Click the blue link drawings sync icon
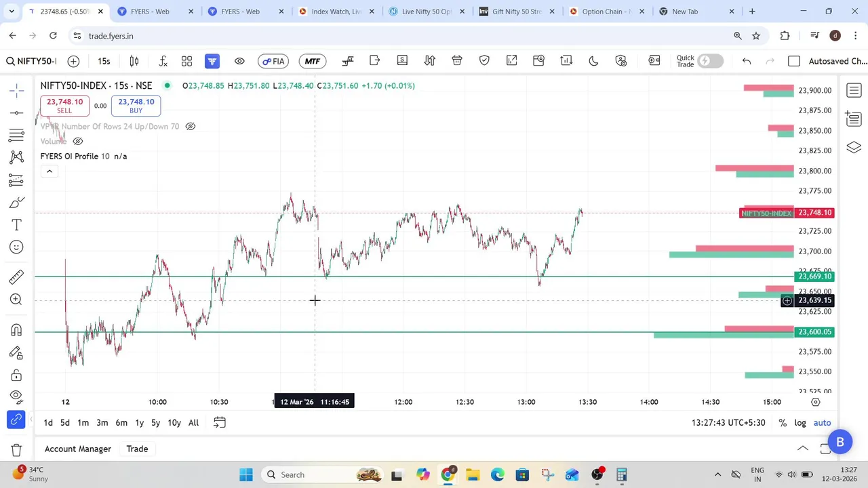Screen dimensions: 868x488 [17, 420]
